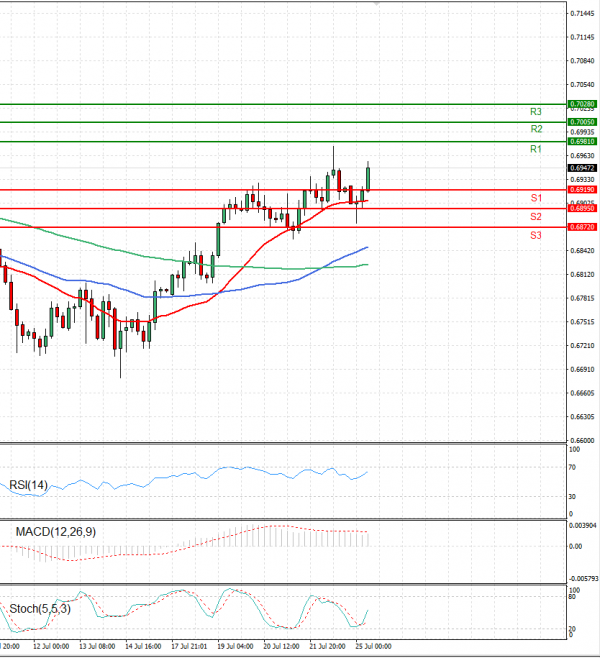Select the current price tag 0.69472
This screenshot has height=658, width=600.
coord(582,168)
